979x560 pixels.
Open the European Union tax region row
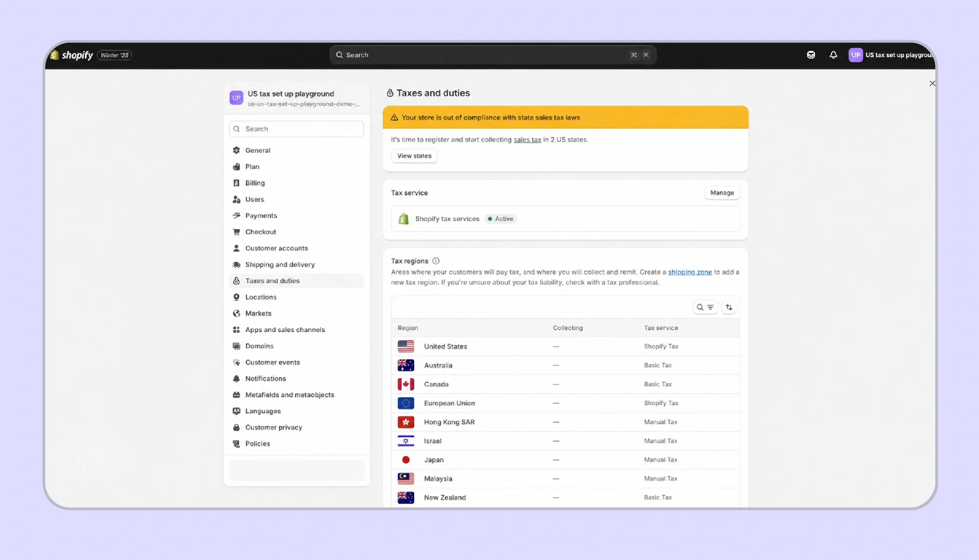565,403
